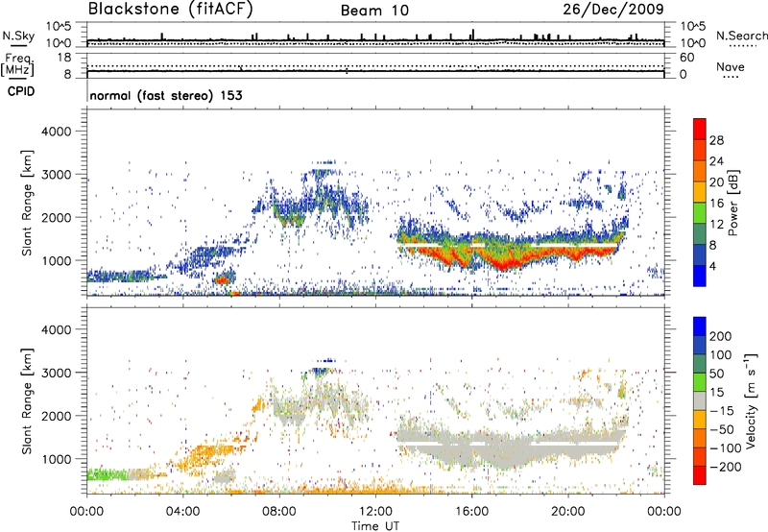Image resolution: width=768 pixels, height=532 pixels.
Task: Click the 'CPID' row label
Action: click(21, 91)
